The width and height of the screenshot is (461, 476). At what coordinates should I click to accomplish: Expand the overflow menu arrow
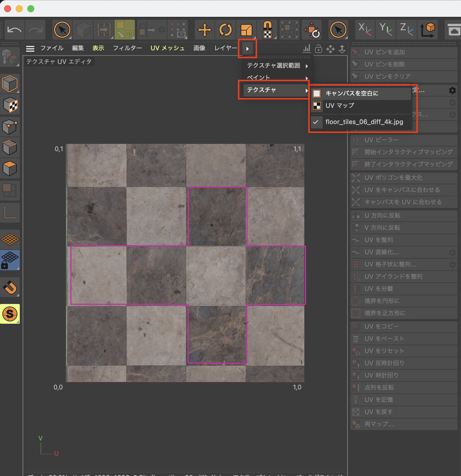[x=247, y=49]
